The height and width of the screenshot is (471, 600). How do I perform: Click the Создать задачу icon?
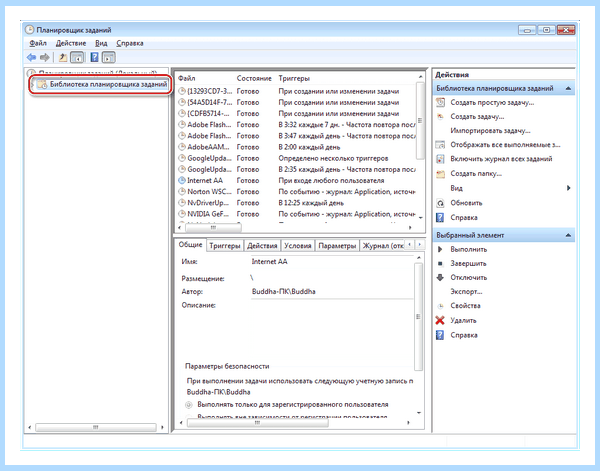pyautogui.click(x=440, y=117)
